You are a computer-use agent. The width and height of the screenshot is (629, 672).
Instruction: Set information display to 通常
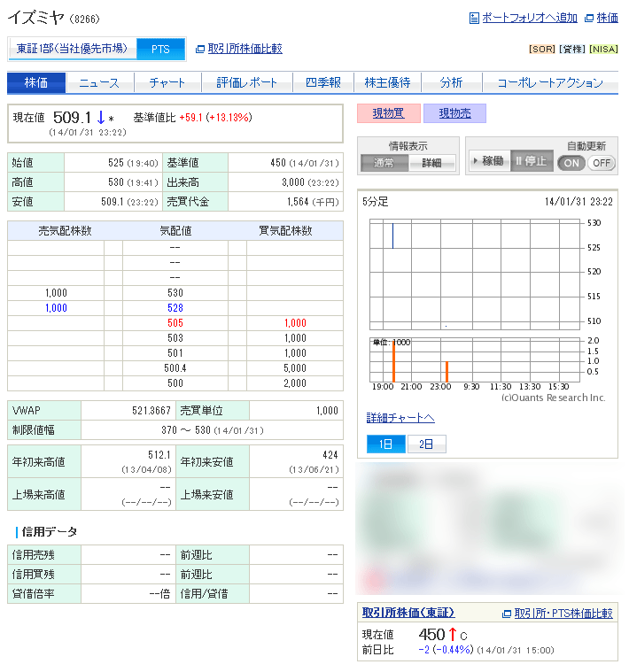[384, 163]
